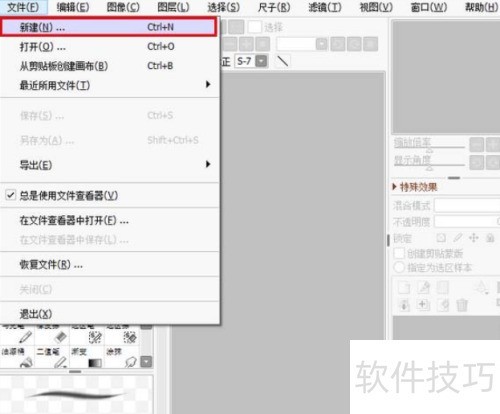The width and height of the screenshot is (500, 414).
Task: Expand the 特殊效果 section
Action: click(415, 187)
